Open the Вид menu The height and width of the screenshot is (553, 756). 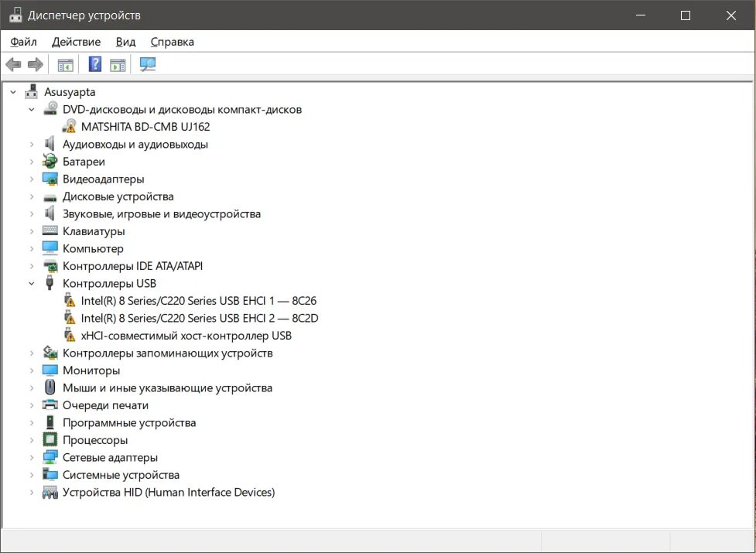[125, 41]
